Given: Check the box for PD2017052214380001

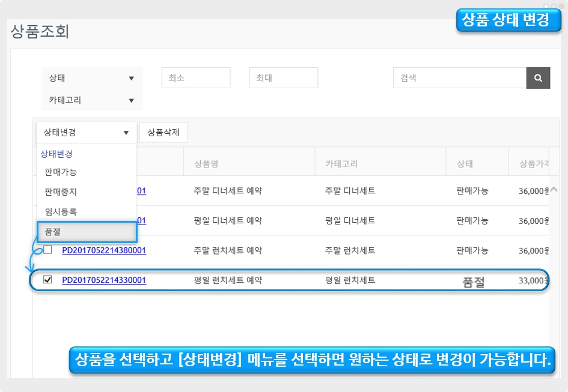Looking at the screenshot, I should (47, 250).
